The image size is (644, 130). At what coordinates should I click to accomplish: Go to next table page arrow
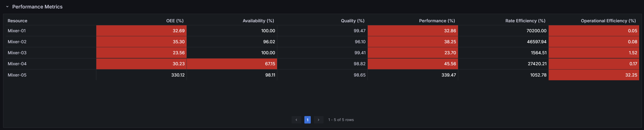pyautogui.click(x=318, y=120)
